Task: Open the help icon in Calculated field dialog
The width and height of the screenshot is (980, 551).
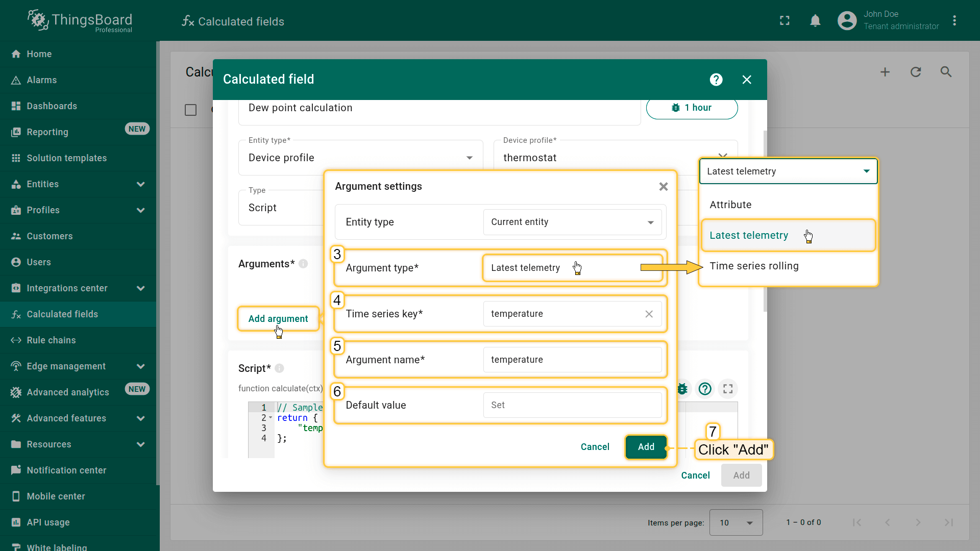Action: tap(716, 80)
